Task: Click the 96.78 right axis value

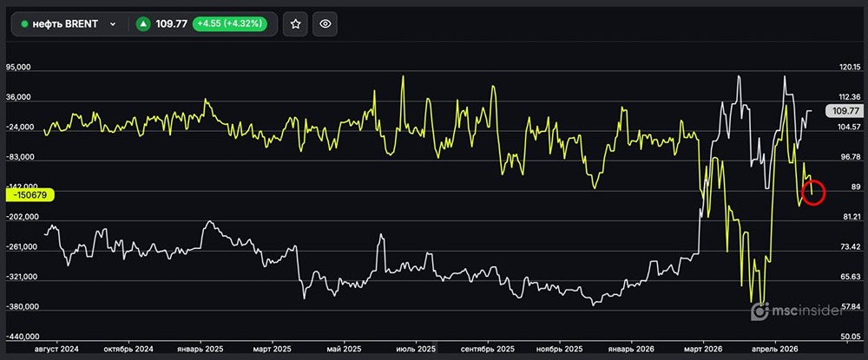Action: (x=850, y=157)
